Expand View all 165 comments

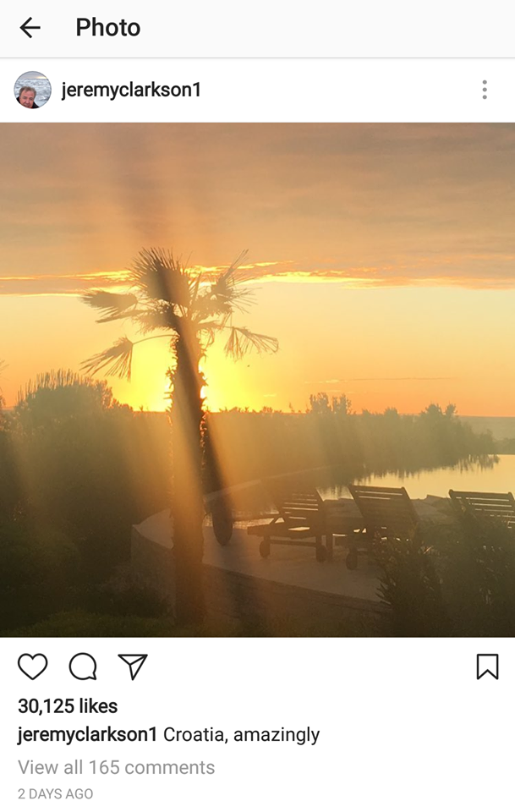[x=117, y=767]
